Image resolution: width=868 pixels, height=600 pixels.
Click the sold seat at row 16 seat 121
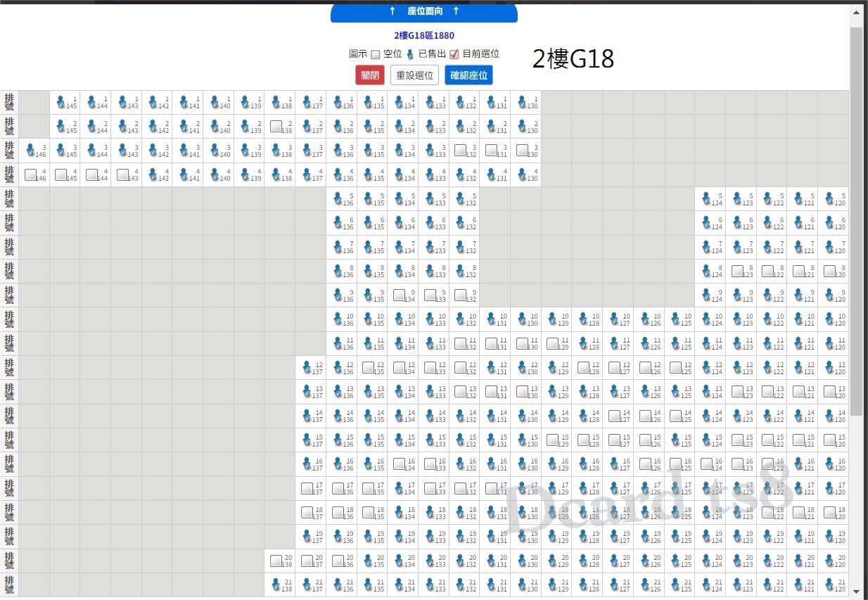tap(798, 464)
